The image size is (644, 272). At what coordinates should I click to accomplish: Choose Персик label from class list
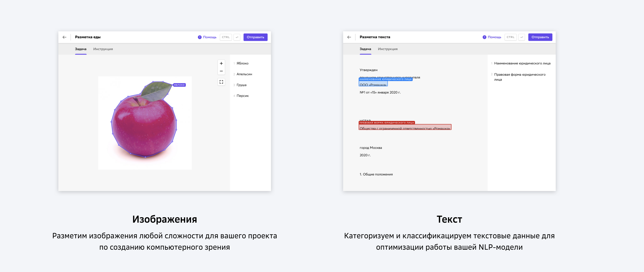pyautogui.click(x=242, y=96)
